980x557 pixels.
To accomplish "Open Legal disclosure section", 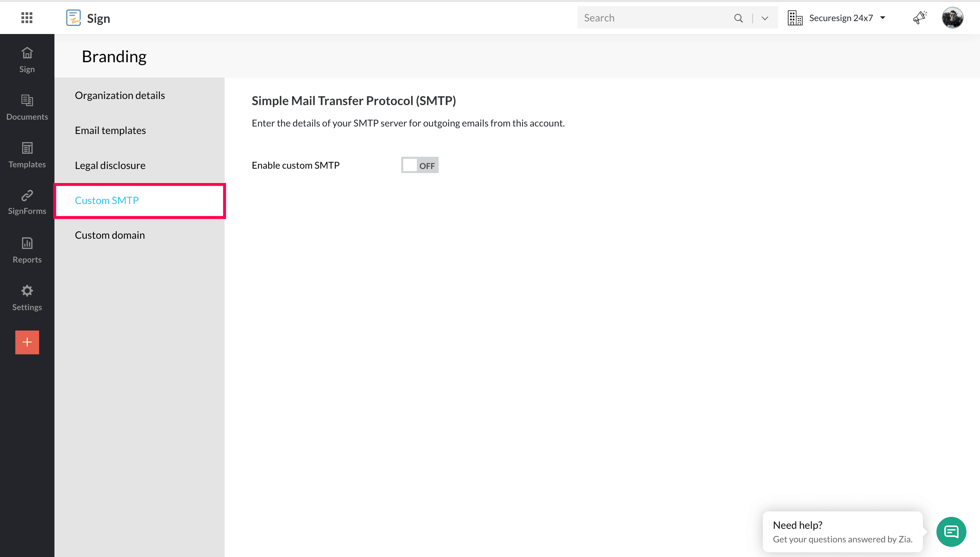I will 110,165.
